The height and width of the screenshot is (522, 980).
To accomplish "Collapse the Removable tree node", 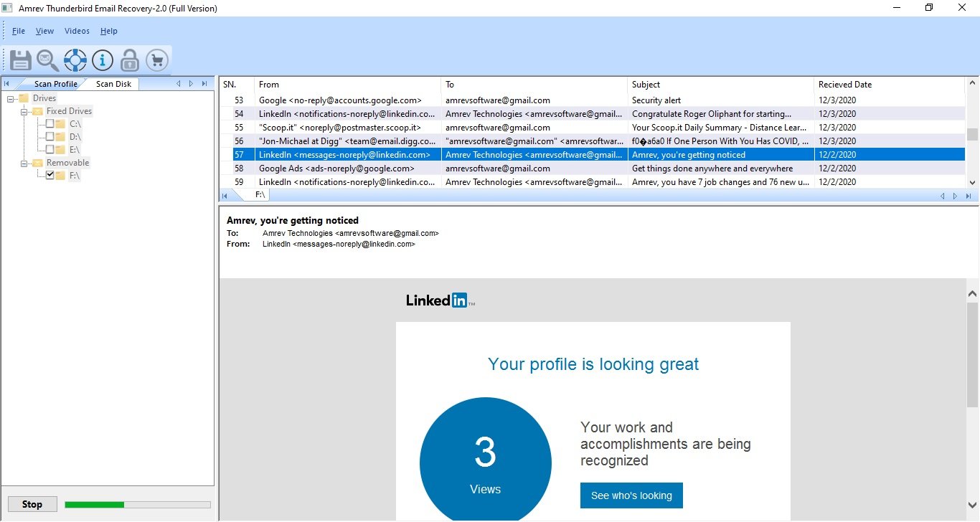I will coord(24,163).
